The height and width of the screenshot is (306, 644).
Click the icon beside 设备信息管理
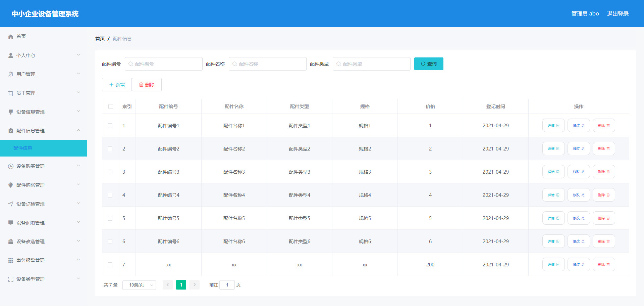point(11,112)
